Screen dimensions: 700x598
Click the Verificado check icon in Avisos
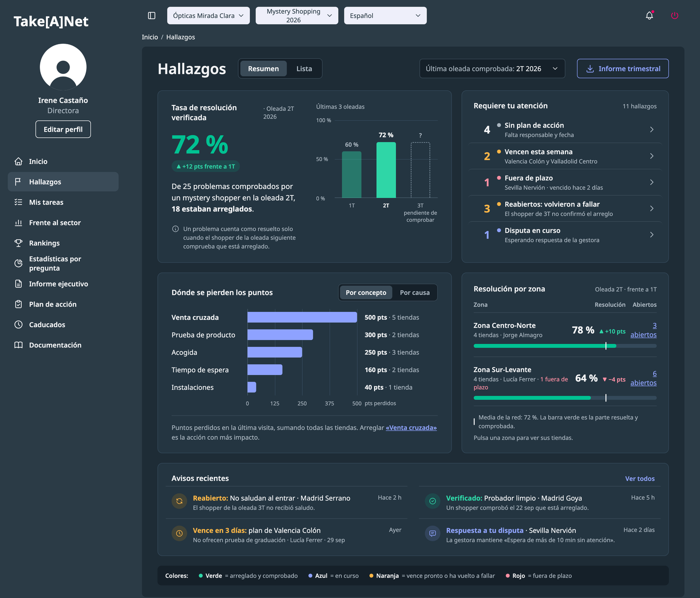(x=433, y=501)
